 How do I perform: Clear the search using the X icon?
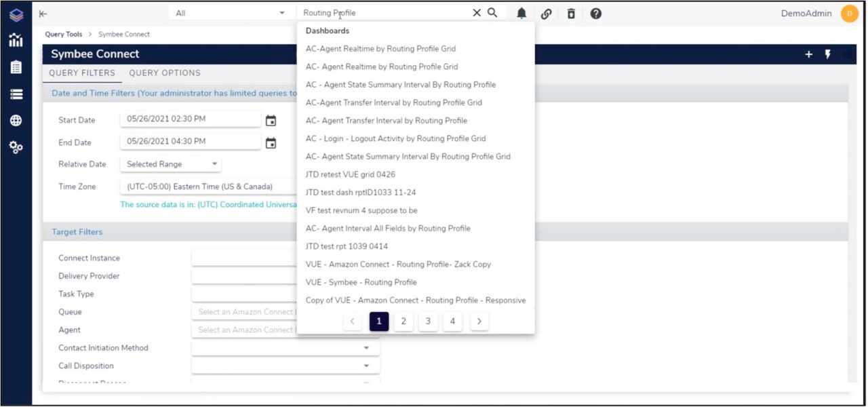tap(477, 12)
